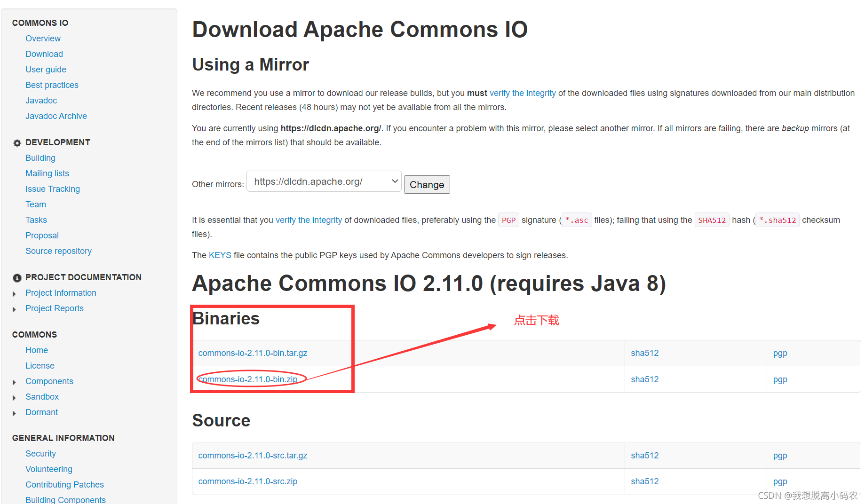Open sha512 for src.tar.gz
865x504 pixels.
coord(644,456)
